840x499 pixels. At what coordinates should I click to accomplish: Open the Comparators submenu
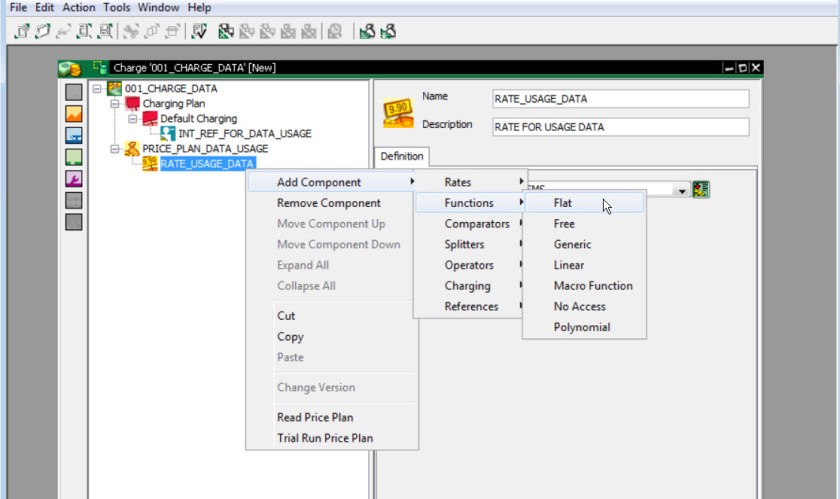(x=476, y=224)
